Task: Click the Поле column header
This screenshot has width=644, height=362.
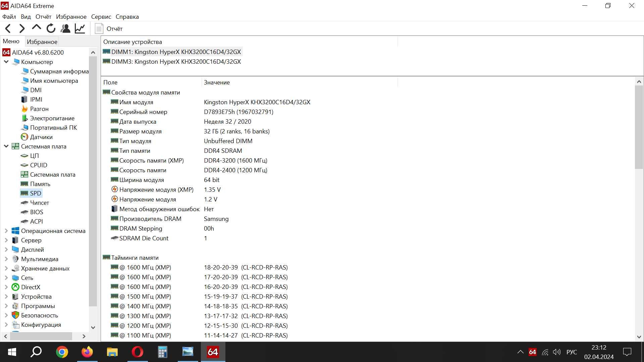Action: coord(151,82)
